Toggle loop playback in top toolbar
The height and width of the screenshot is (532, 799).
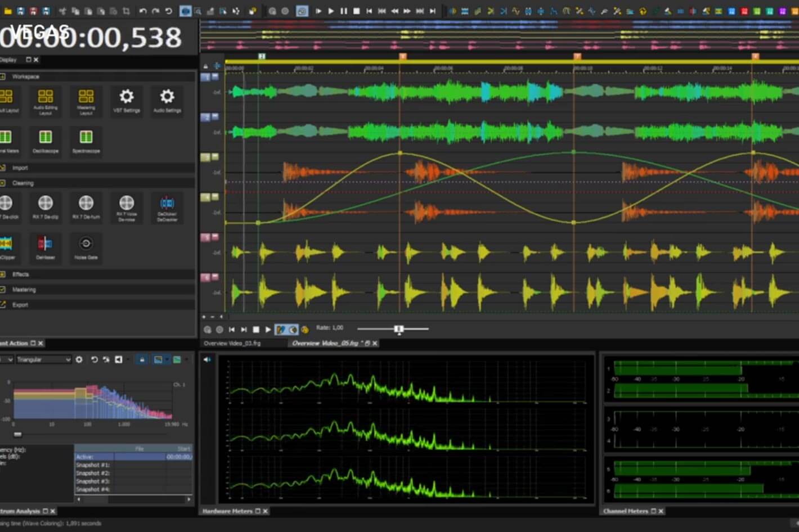(302, 11)
